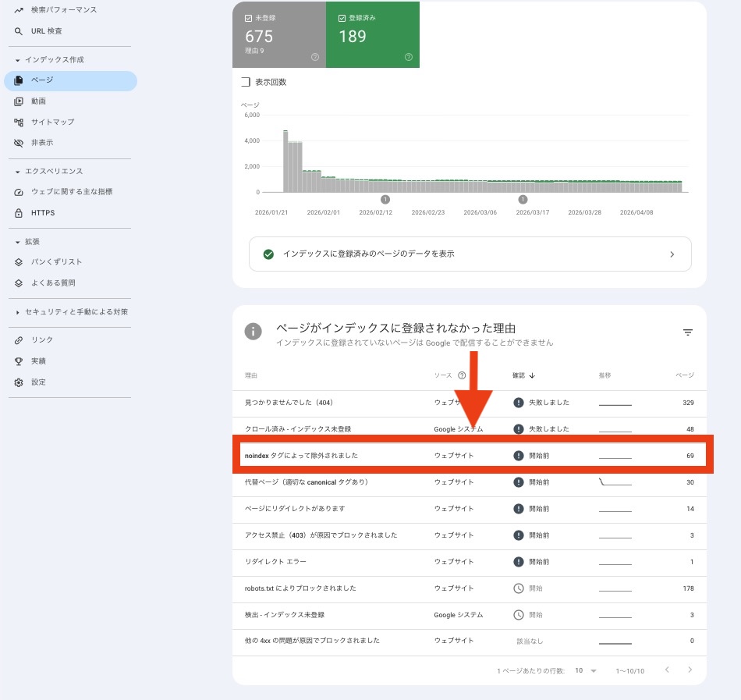Select the パンくずリスト sidebar icon
The width and height of the screenshot is (741, 700).
[18, 262]
